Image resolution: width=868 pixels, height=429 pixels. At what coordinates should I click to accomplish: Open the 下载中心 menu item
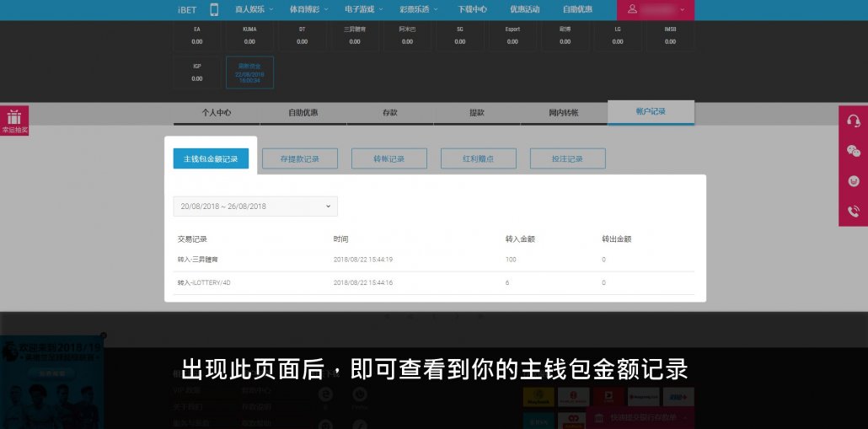pos(473,9)
